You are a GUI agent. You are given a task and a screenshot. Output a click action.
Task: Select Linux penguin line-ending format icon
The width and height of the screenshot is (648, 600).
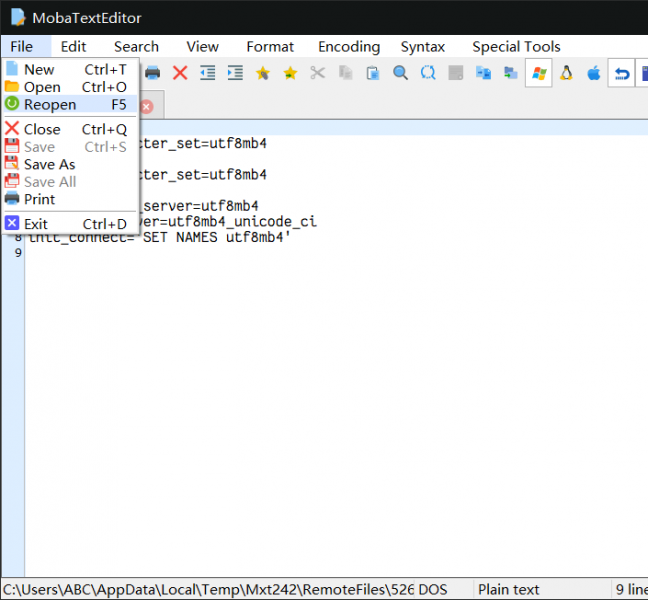pyautogui.click(x=566, y=73)
